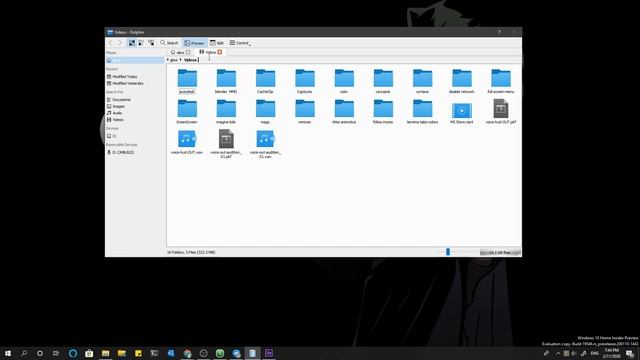Click the folders and files count
Image resolution: width=640 pixels, height=360 pixels.
191,253
